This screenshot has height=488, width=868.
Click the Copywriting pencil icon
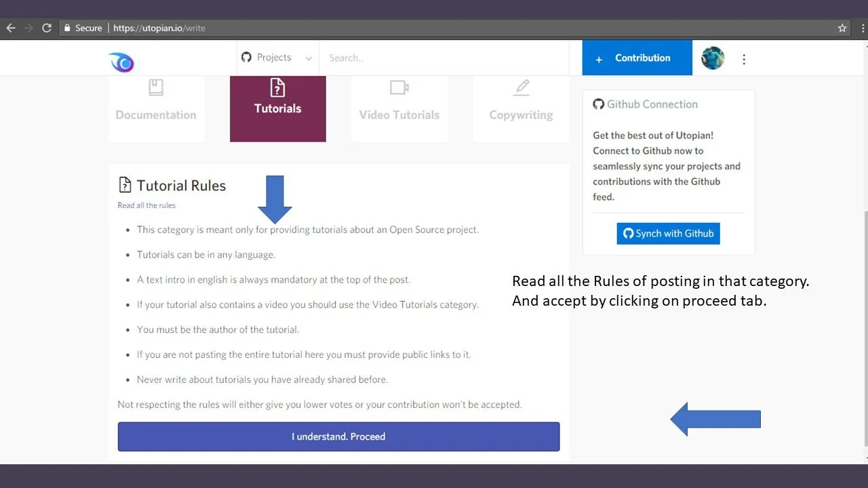point(521,87)
